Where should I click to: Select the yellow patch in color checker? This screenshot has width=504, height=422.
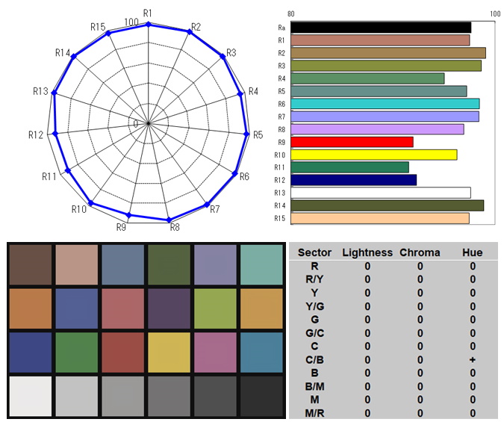coord(169,353)
